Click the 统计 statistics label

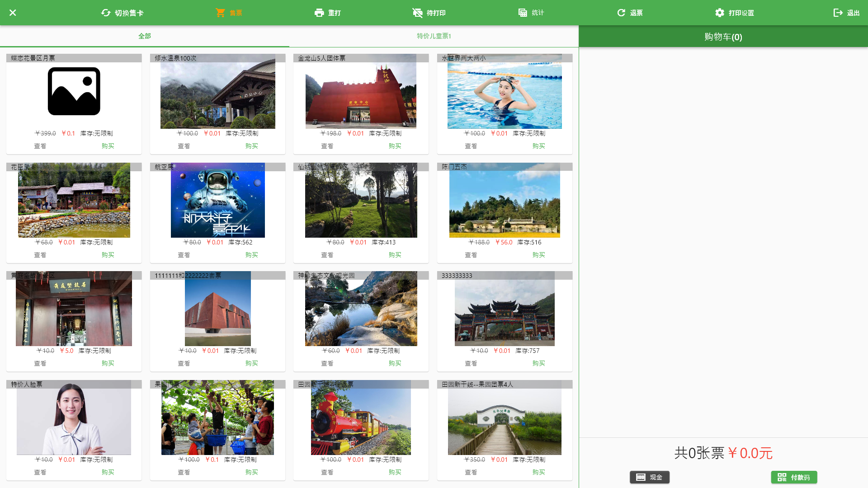(538, 13)
